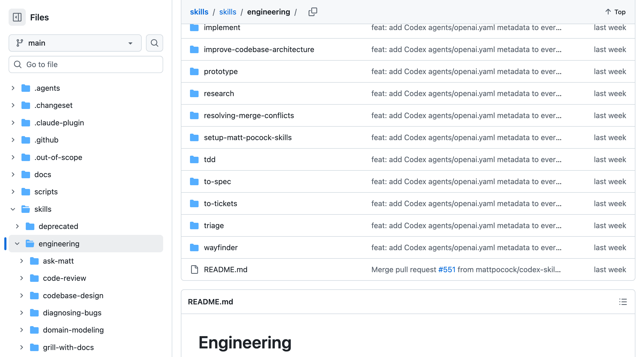Collapse the file tree side panel icon

(x=17, y=17)
